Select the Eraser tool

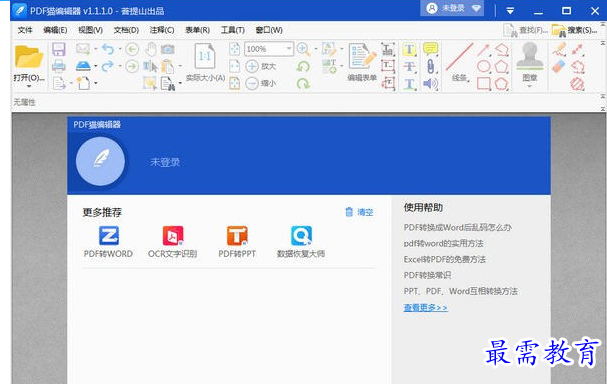coord(559,66)
